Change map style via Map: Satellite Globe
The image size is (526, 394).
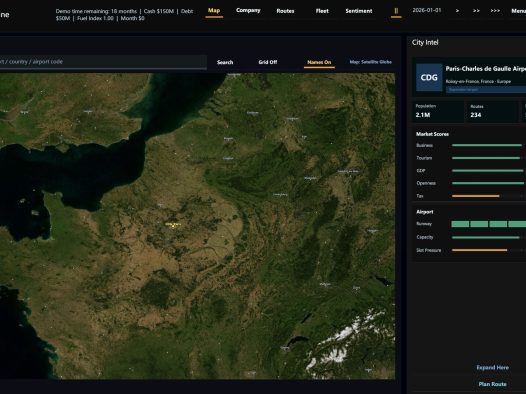(x=370, y=62)
